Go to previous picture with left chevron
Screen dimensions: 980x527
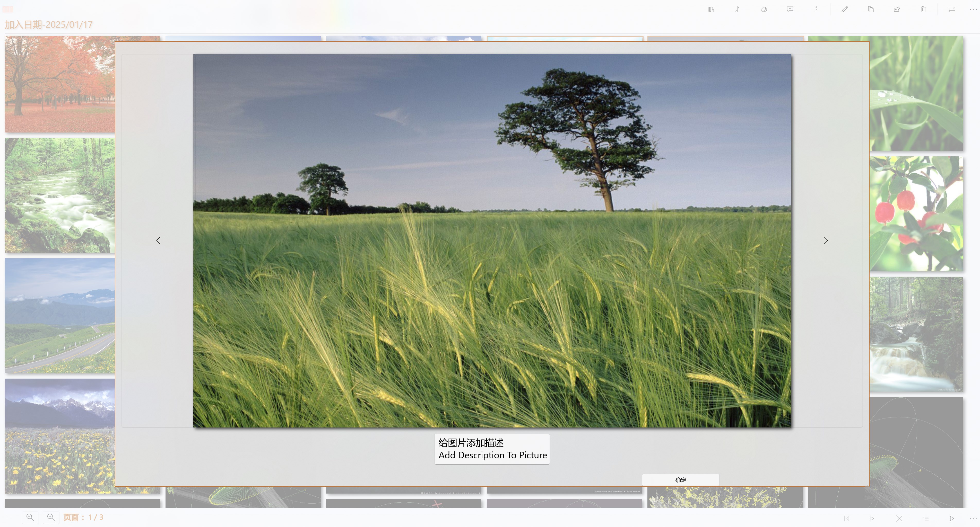tap(159, 241)
